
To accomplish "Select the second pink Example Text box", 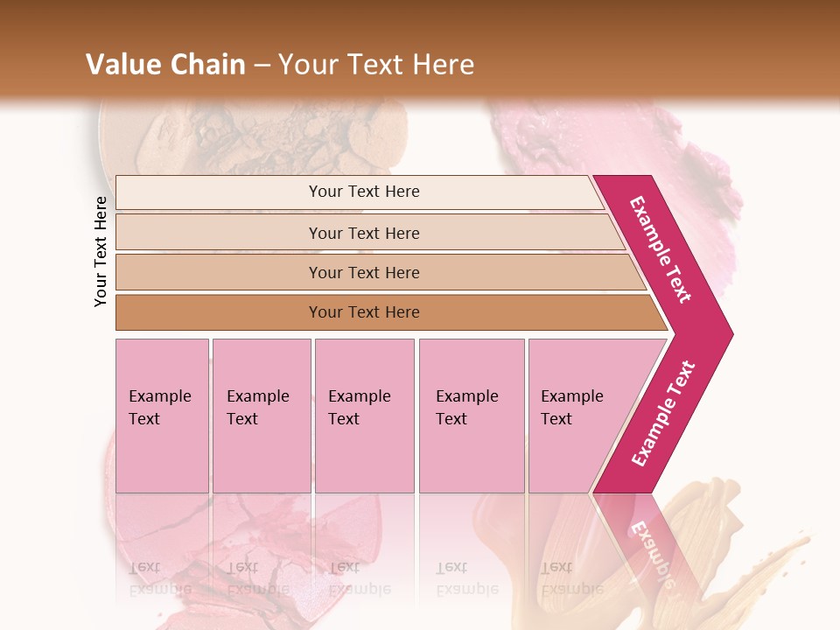I will pos(262,416).
